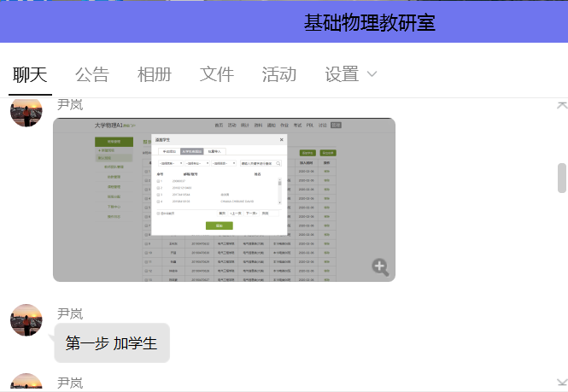Open the 设置 menu label

pyautogui.click(x=342, y=74)
